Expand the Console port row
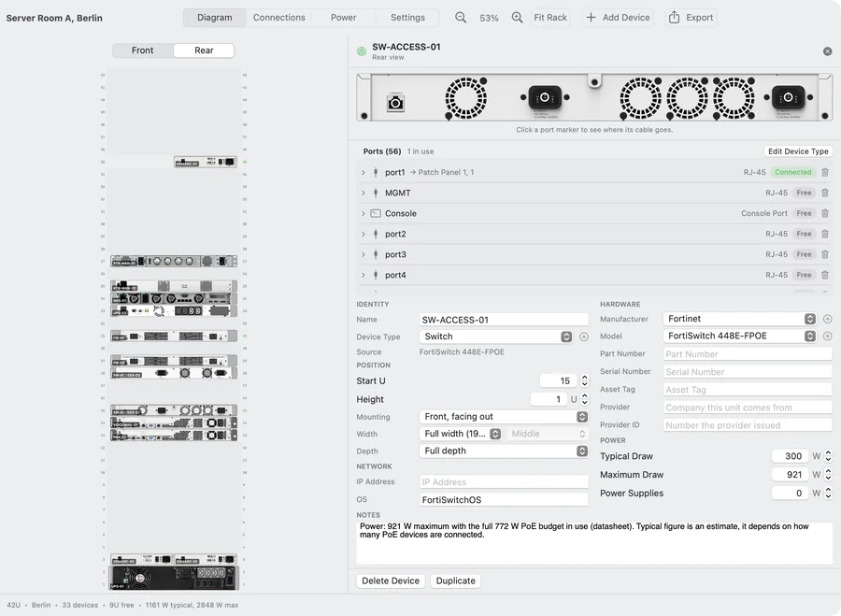 363,213
